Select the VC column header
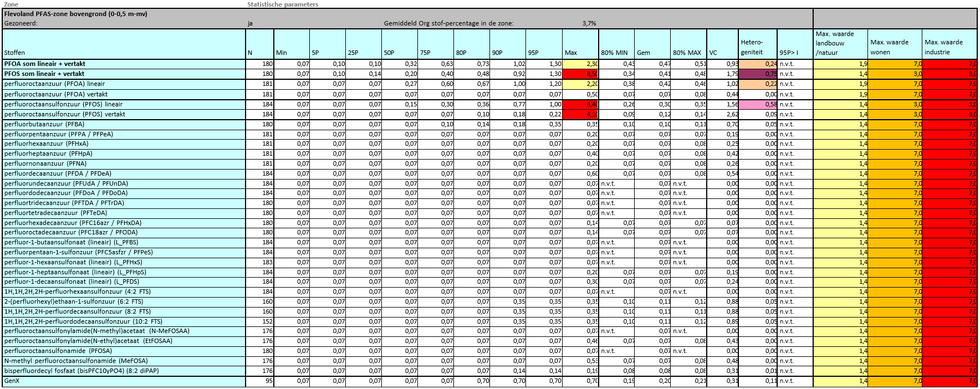Viewport: 980px width, 389px height. tap(713, 53)
